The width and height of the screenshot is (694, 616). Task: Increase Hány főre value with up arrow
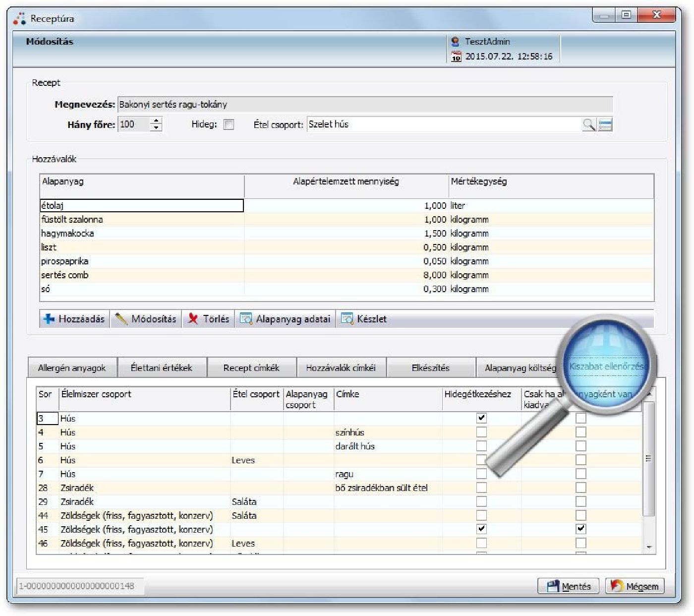click(x=156, y=121)
